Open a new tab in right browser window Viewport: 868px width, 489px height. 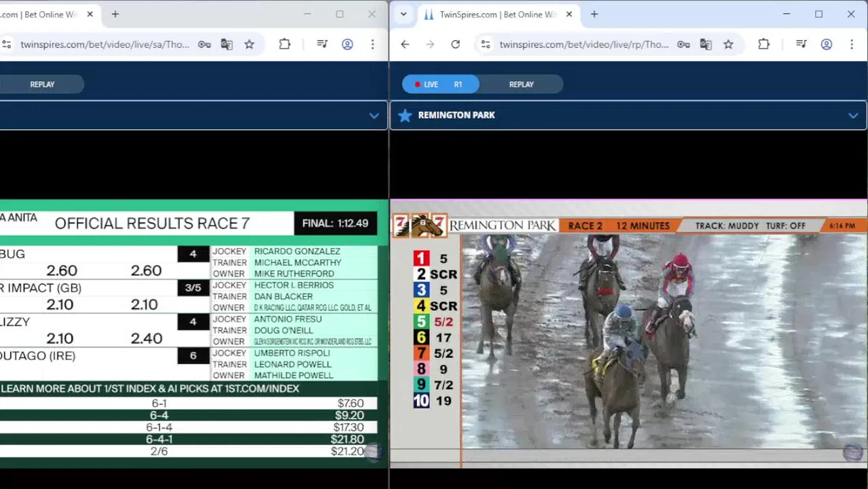pos(594,14)
